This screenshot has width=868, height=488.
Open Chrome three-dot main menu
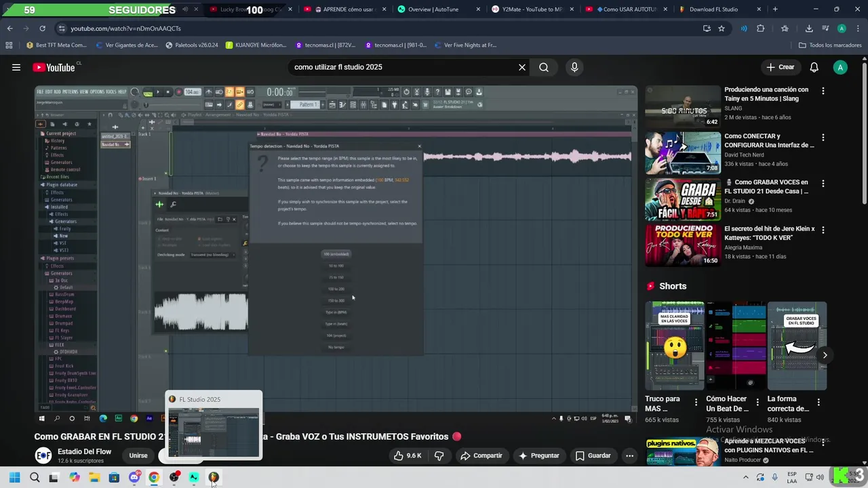[x=858, y=28]
